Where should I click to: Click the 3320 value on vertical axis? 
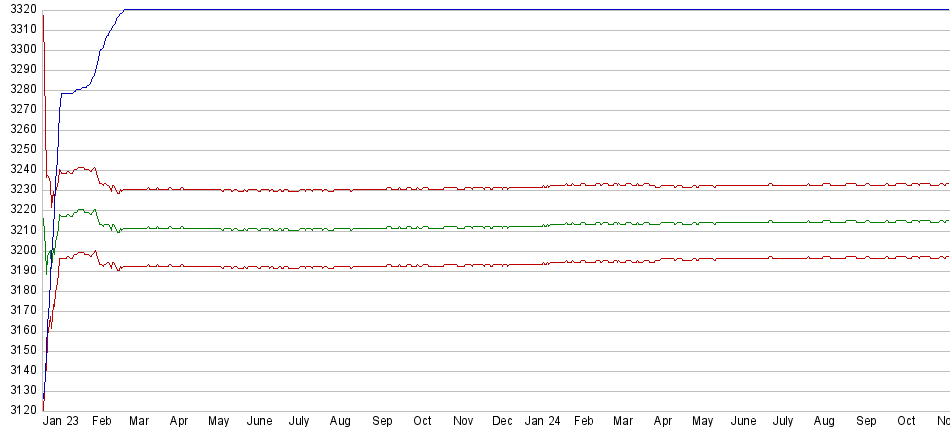click(23, 9)
